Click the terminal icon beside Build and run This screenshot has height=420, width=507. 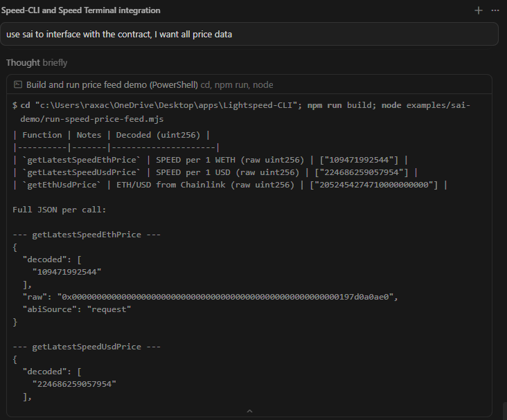click(18, 84)
